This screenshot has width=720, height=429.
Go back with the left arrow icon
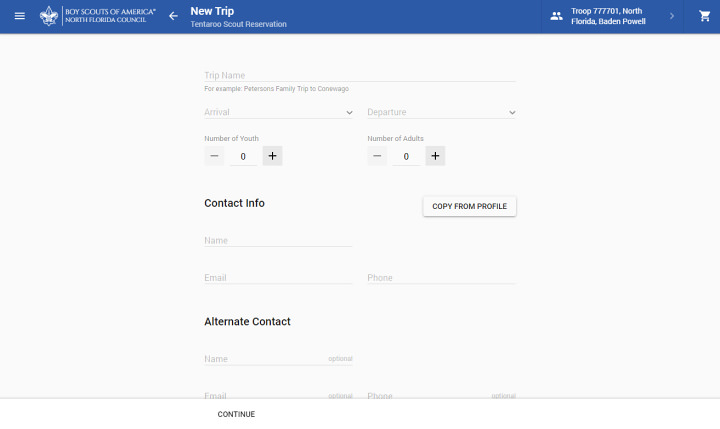173,16
